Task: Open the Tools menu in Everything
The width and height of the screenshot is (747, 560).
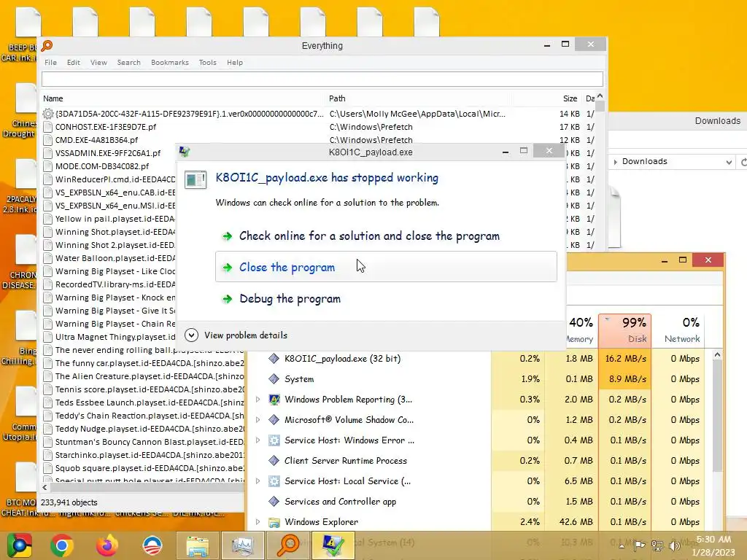Action: (x=207, y=63)
